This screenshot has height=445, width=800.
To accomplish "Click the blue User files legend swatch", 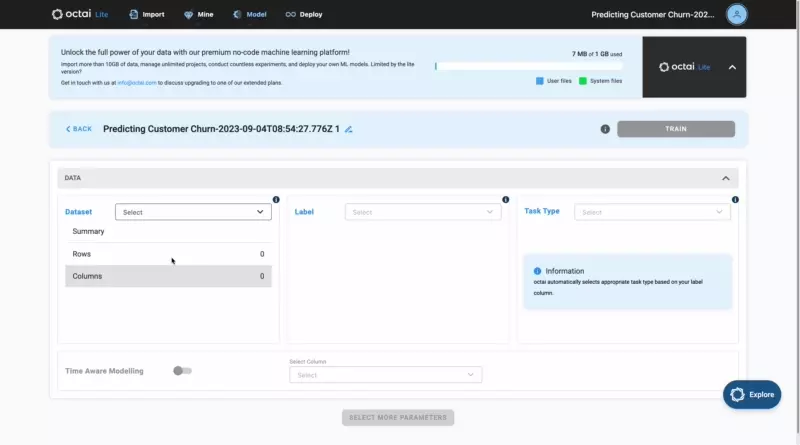I will coord(539,81).
